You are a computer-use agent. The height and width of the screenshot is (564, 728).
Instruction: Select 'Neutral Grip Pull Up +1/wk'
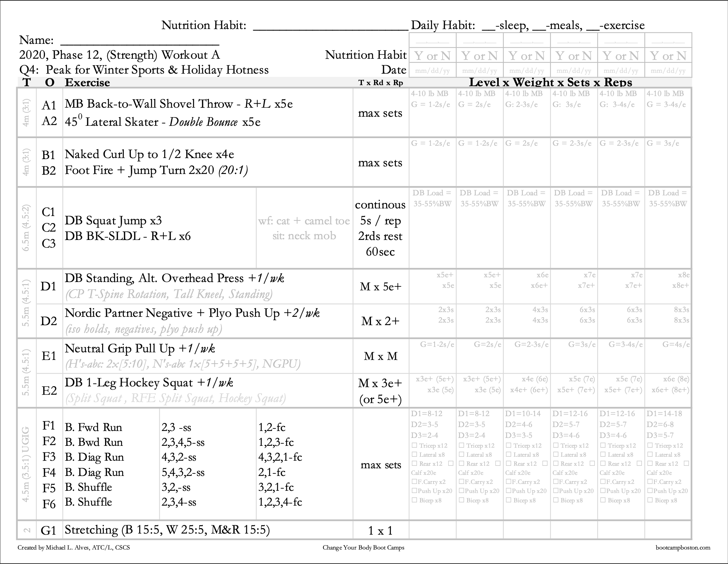click(140, 349)
